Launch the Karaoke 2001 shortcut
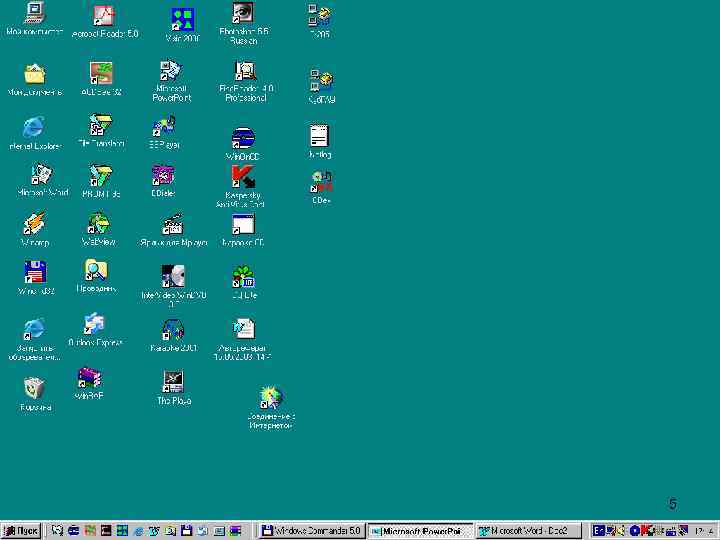 tap(173, 330)
